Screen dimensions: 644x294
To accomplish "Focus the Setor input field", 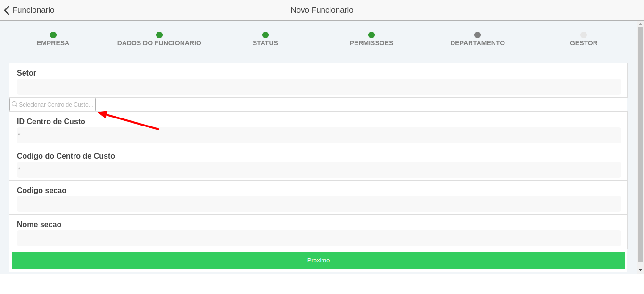I will pyautogui.click(x=319, y=87).
